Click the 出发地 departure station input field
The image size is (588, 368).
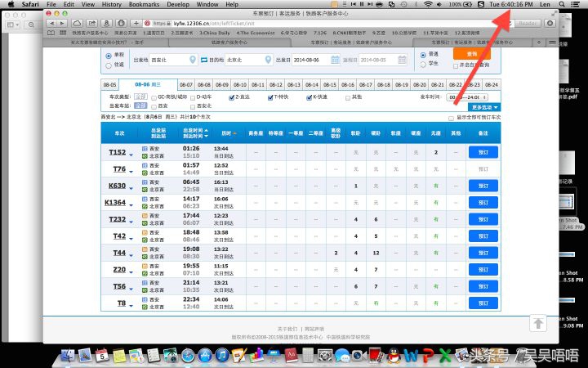pos(167,60)
